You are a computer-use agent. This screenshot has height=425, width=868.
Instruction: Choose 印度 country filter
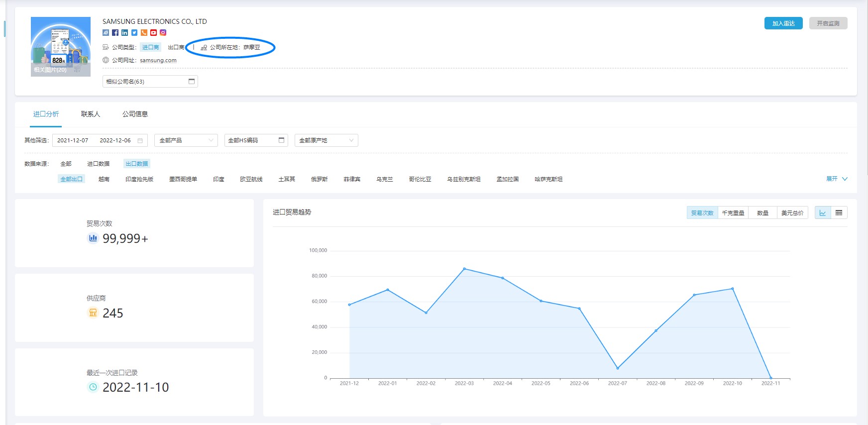point(218,179)
